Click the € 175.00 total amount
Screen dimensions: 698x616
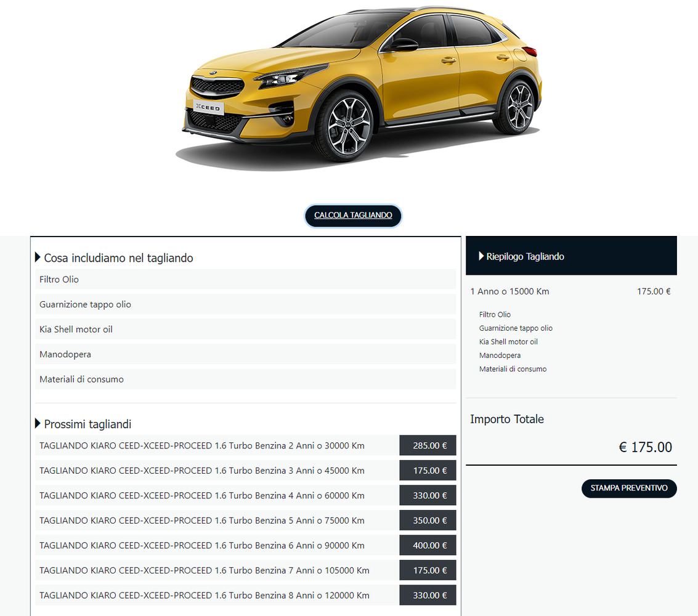click(x=646, y=447)
